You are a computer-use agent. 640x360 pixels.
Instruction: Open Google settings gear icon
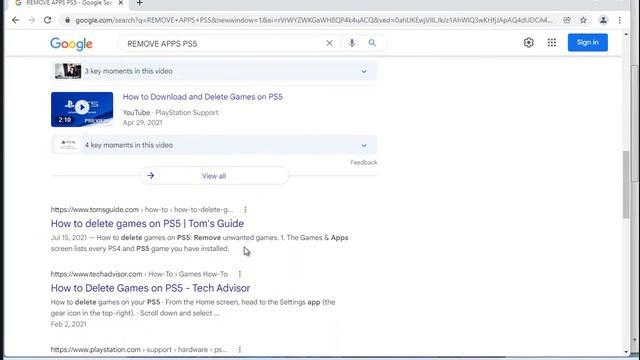529,42
